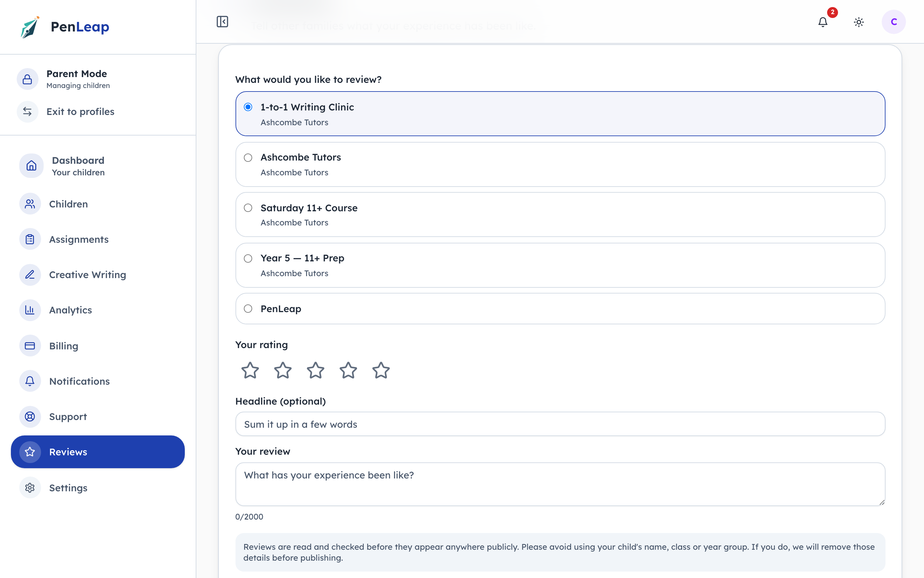Open the Notifications page label
The width and height of the screenshot is (924, 578).
tap(80, 381)
